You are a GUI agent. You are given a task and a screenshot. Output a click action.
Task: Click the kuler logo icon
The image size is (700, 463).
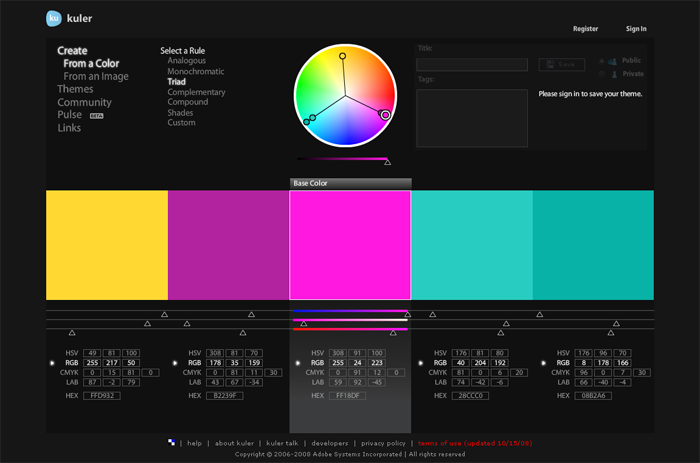click(54, 18)
